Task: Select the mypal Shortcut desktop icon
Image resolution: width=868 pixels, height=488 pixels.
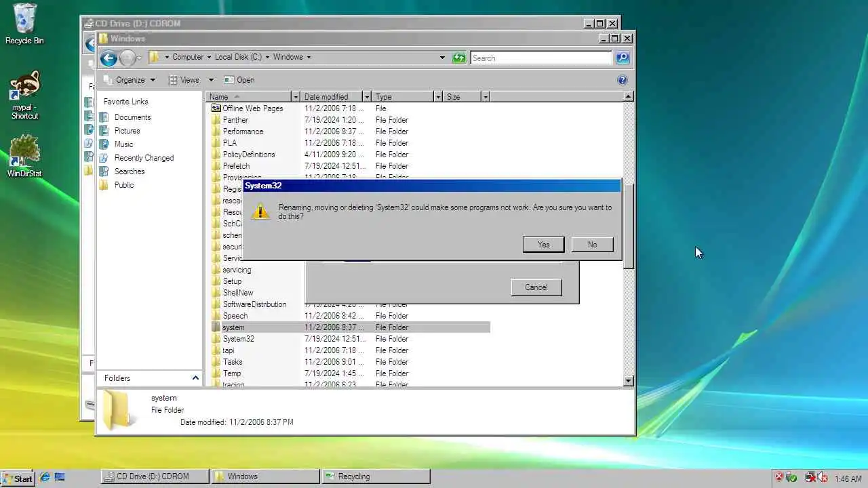Action: coord(24,96)
